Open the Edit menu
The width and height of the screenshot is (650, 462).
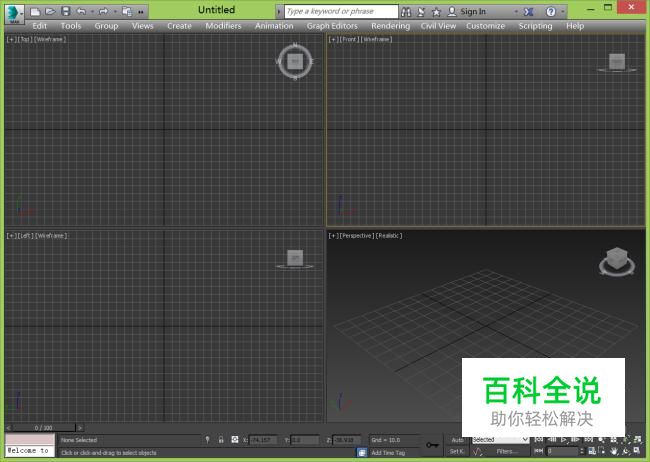40,26
